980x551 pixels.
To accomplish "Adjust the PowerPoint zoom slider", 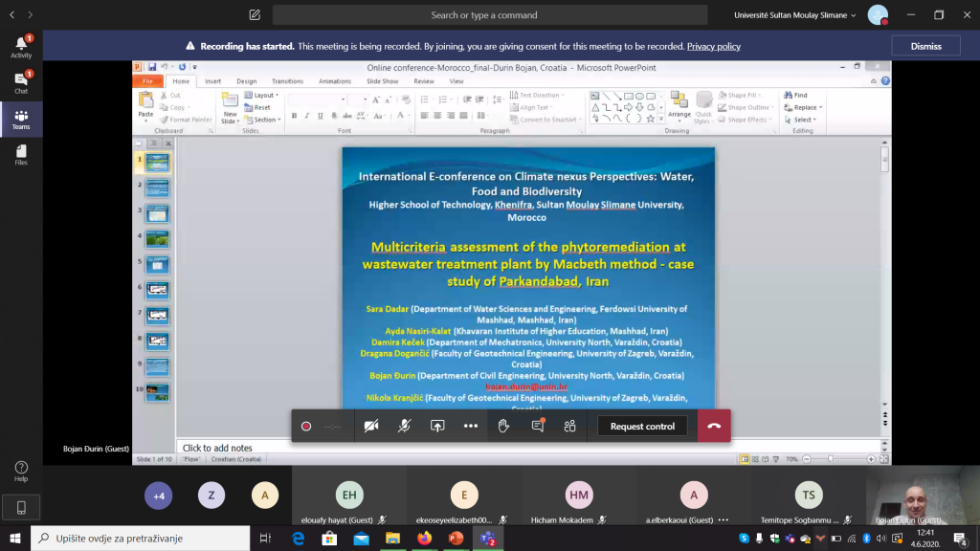I will [831, 459].
